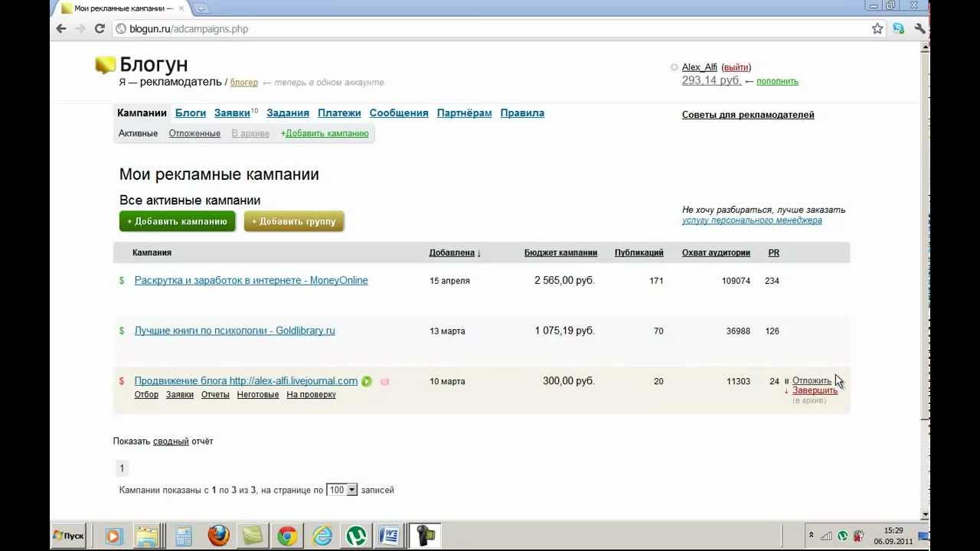980x551 pixels.
Task: Click Отложить for livejournal campaign
Action: pos(812,380)
